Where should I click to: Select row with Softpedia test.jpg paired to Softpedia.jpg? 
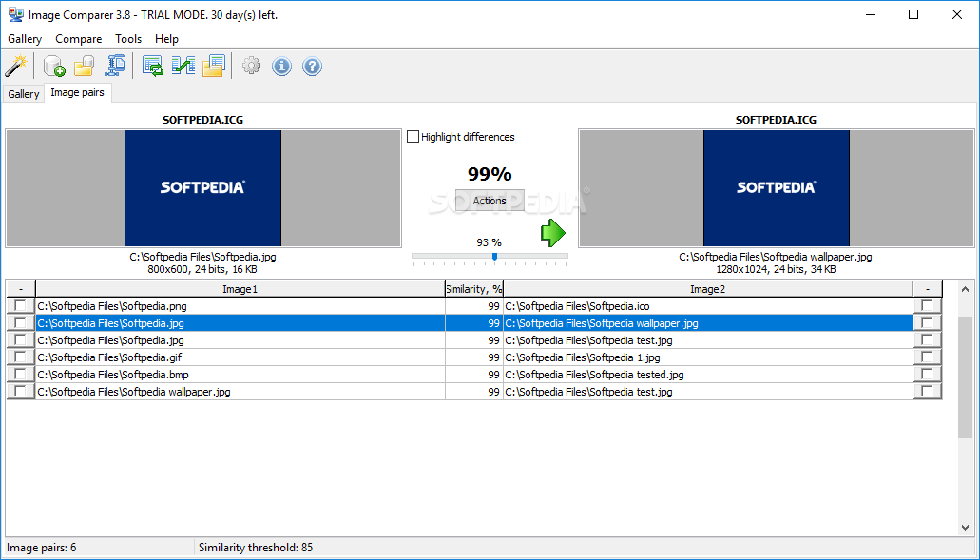(474, 340)
